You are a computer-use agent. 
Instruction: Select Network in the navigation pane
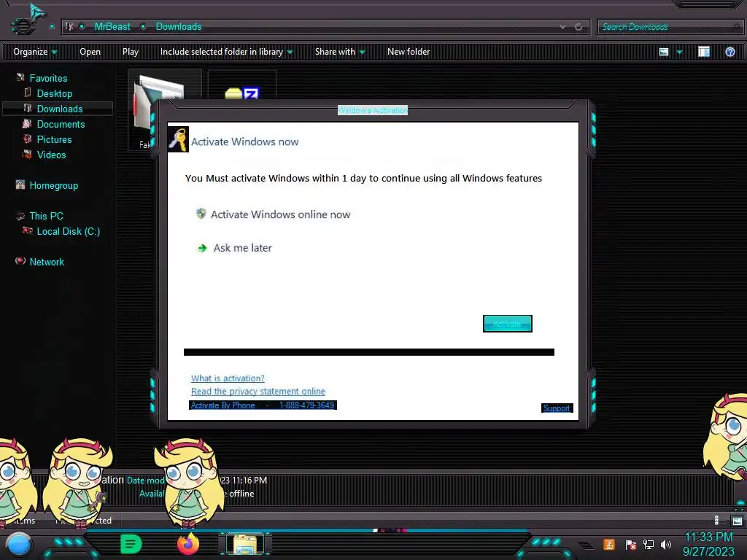(47, 262)
